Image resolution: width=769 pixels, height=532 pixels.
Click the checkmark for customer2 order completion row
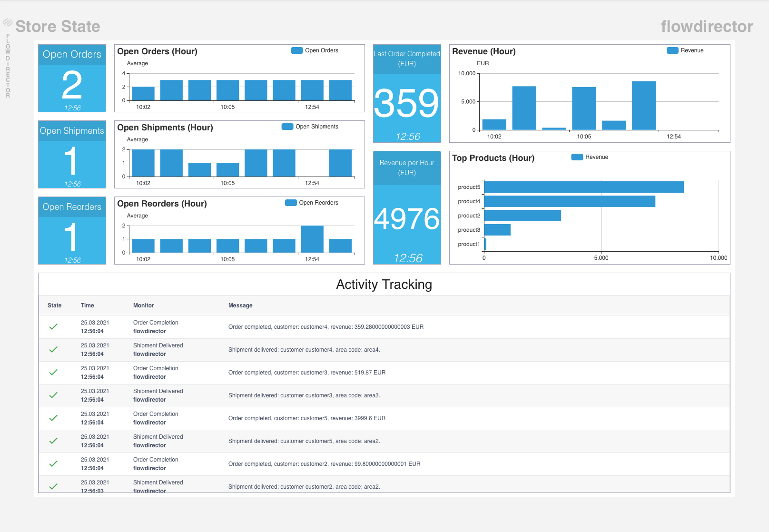point(53,464)
